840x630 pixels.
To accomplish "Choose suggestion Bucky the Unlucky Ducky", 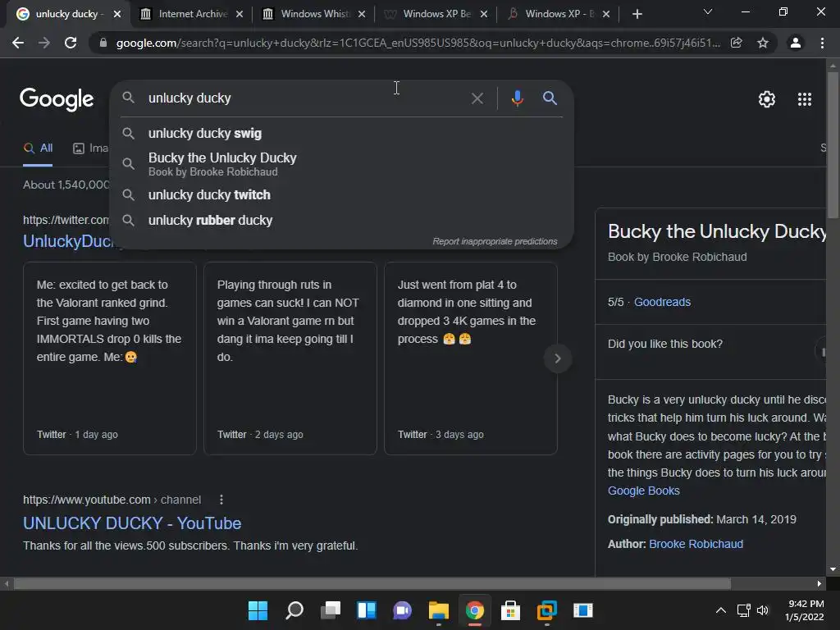I will pyautogui.click(x=342, y=164).
